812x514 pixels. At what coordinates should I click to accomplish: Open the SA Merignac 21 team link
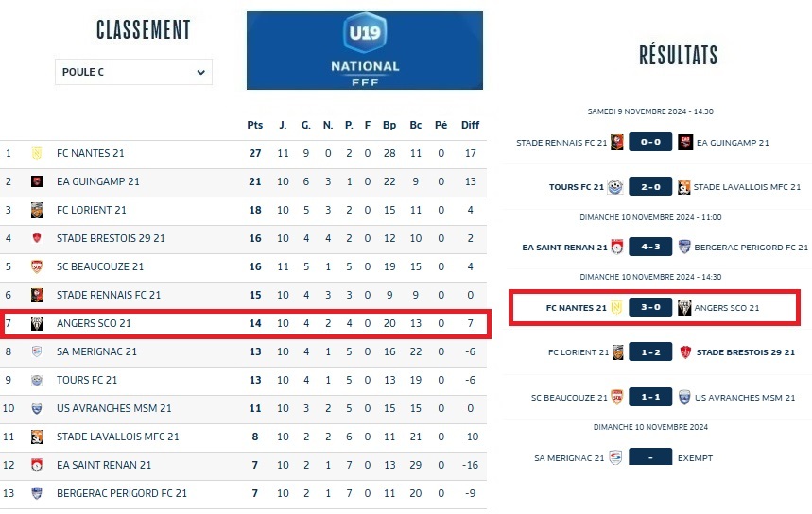point(96,351)
